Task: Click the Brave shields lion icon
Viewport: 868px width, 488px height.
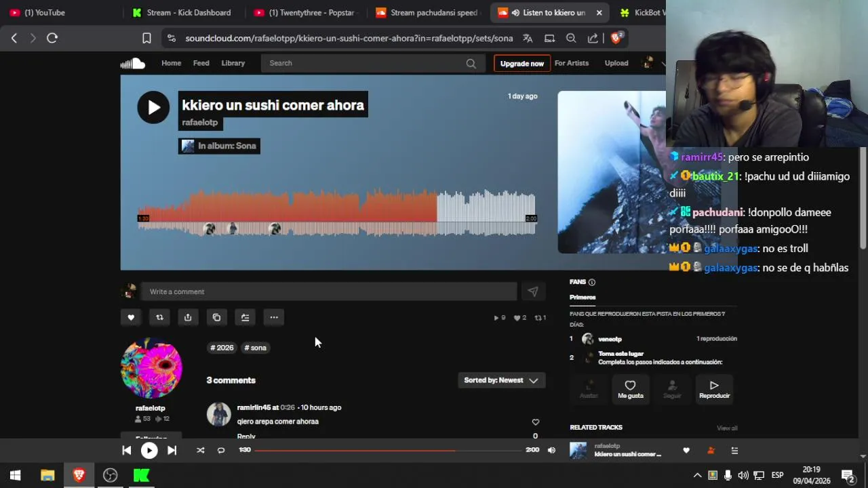Action: pos(616,38)
